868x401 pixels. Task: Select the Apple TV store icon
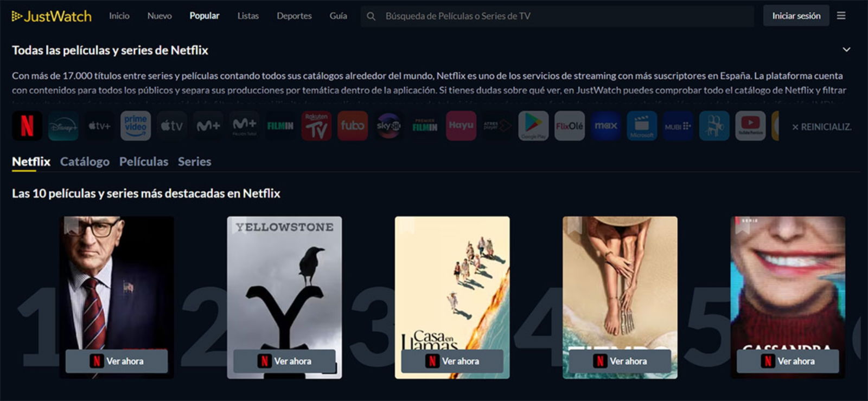tap(171, 126)
